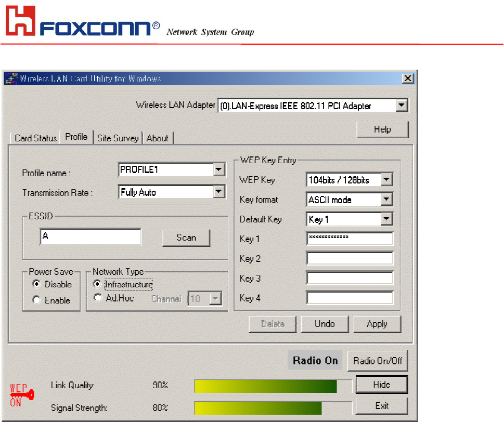Select the Profile tab
Viewport: 504px width, 422px height.
[x=76, y=137]
